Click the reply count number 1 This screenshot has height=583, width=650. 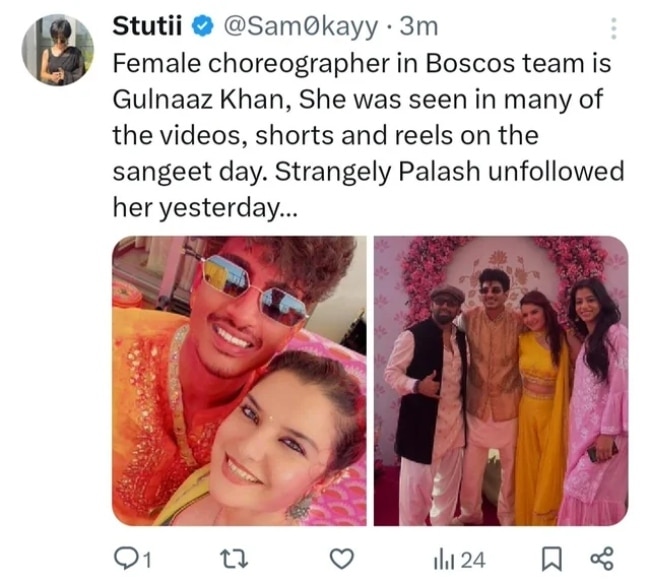point(146,559)
